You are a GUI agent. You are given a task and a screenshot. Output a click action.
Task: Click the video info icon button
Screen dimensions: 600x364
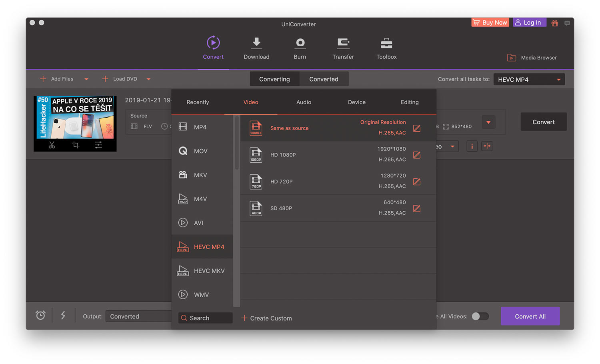coord(472,146)
